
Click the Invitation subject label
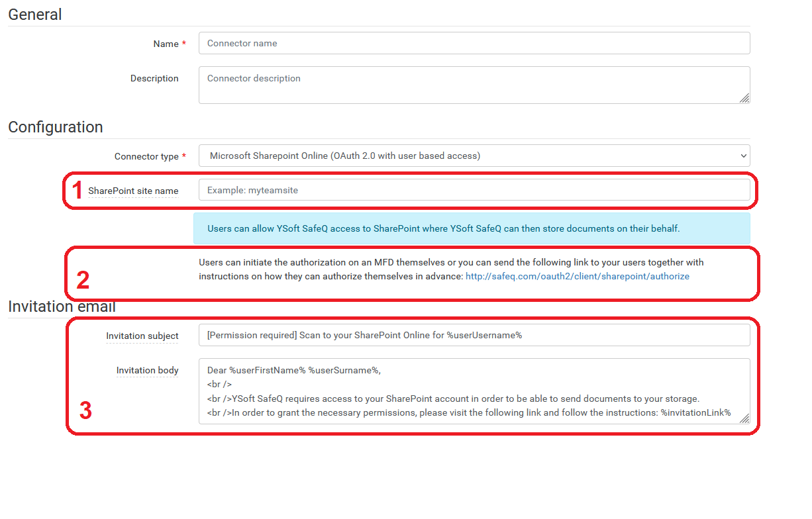142,336
